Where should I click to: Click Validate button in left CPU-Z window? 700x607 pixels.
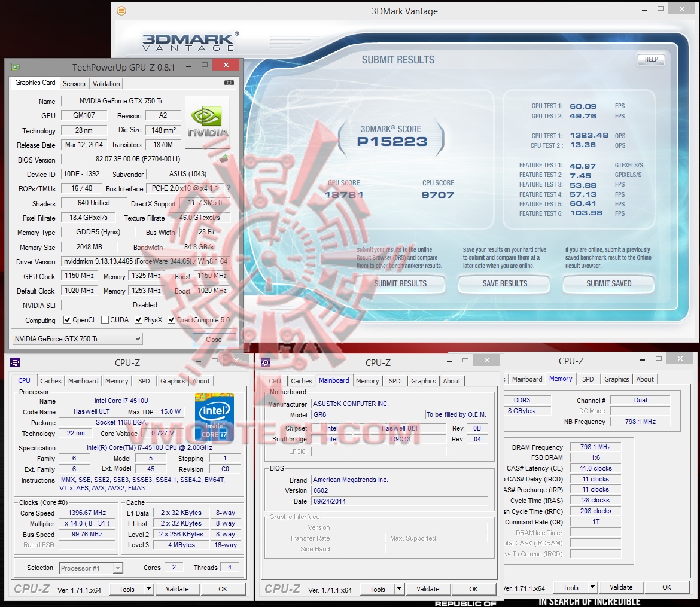(177, 589)
